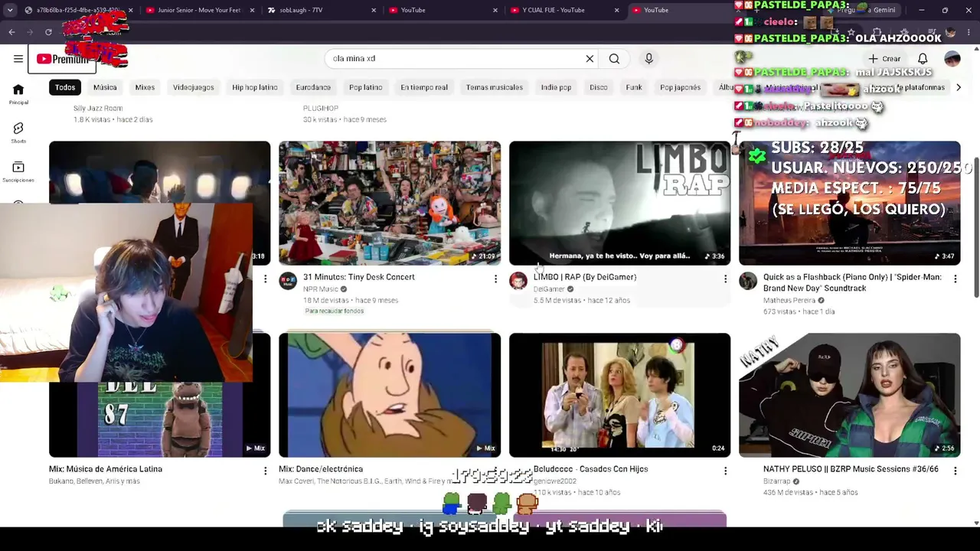
Task: Click the page vertical scrollbar thumb
Action: 975,228
